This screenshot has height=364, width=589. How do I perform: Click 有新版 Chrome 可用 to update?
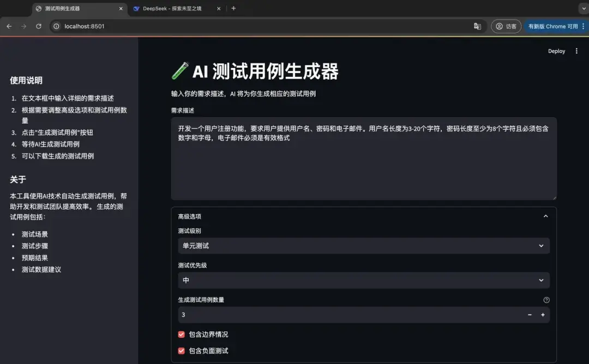click(553, 26)
